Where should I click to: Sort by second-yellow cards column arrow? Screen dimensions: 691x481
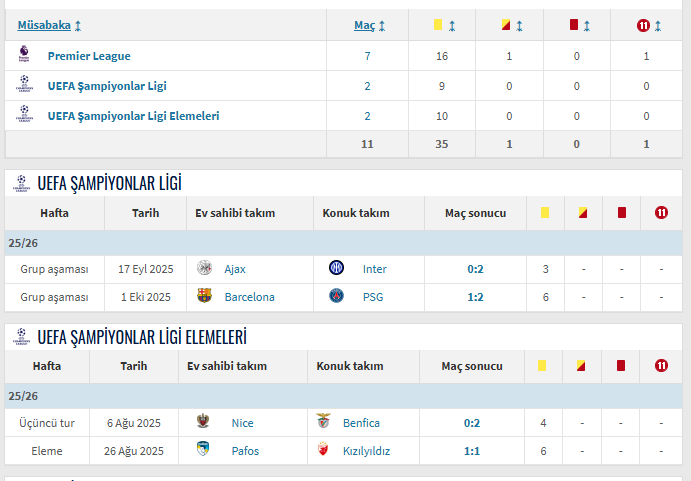click(519, 25)
